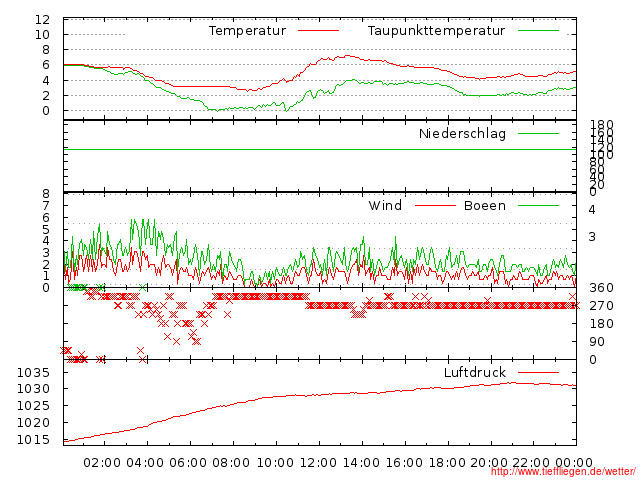The height and width of the screenshot is (480, 640).
Task: Click the 22:00 time axis label
Action: pyautogui.click(x=531, y=463)
